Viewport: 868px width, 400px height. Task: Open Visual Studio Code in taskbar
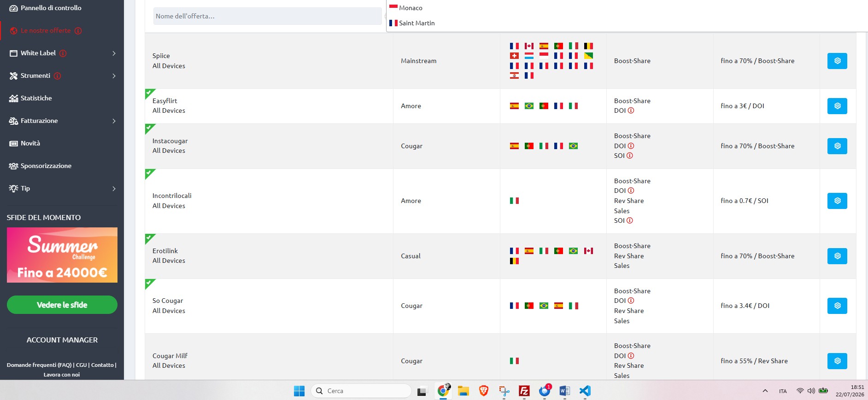pos(585,391)
